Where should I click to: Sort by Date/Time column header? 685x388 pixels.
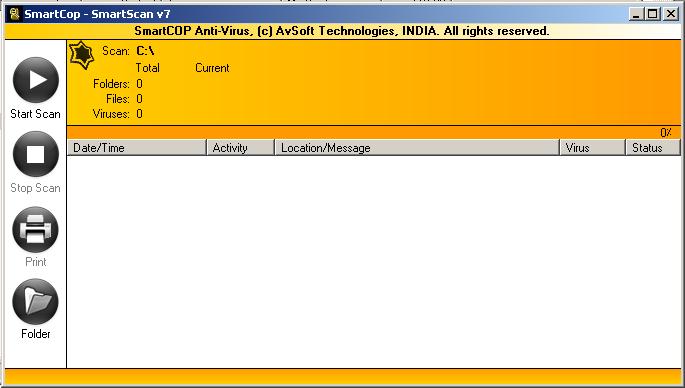click(137, 148)
